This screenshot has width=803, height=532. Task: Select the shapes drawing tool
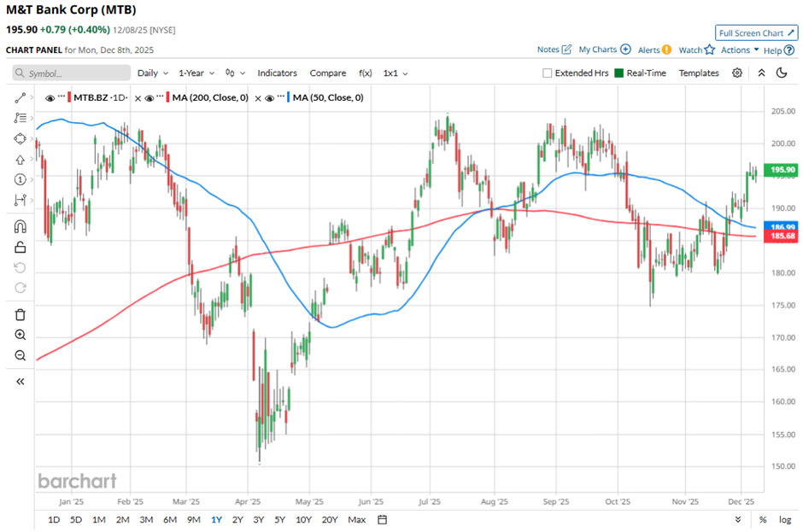click(20, 138)
